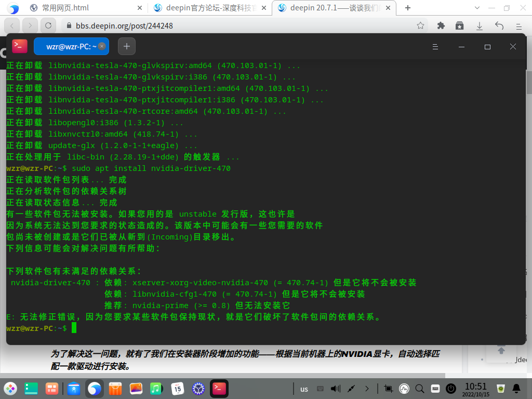The image size is (532, 399).
Task: Click the network plug tray icon
Action: [x=351, y=389]
